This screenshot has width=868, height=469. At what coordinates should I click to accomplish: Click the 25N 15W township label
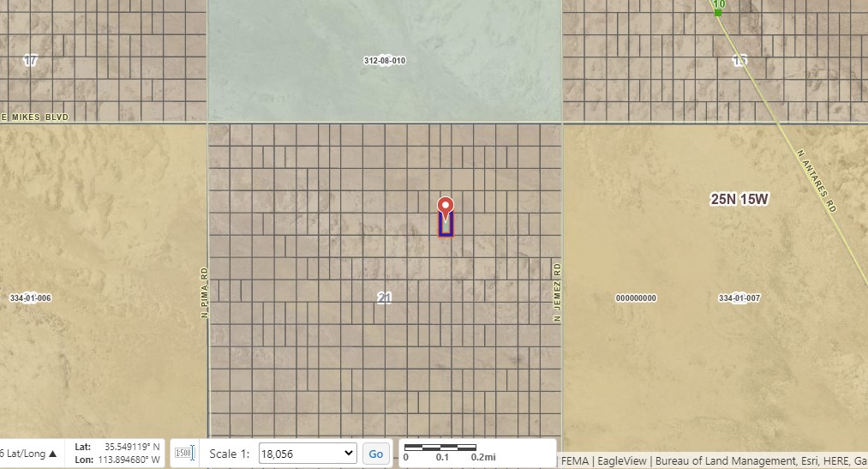(739, 199)
